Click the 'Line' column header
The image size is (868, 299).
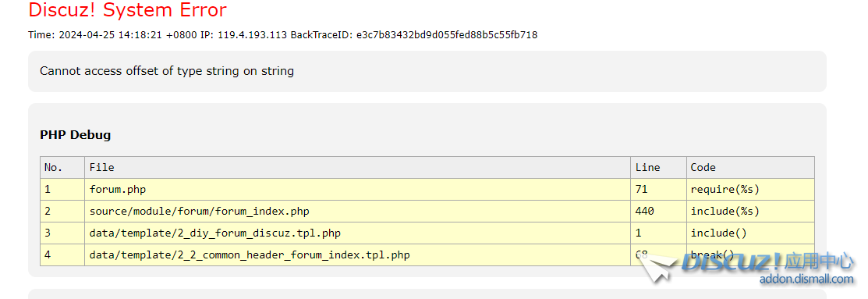[658, 167]
